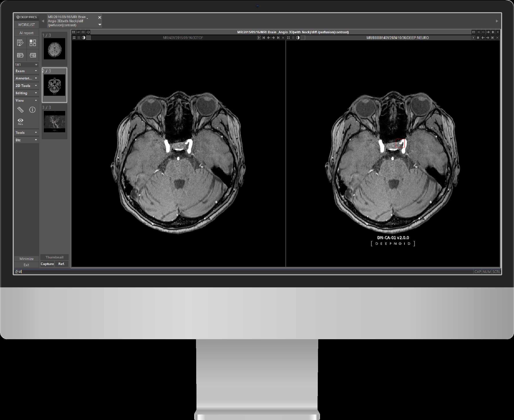This screenshot has width=514, height=420.
Task: Expand the Etc section
Action: [x=26, y=140]
